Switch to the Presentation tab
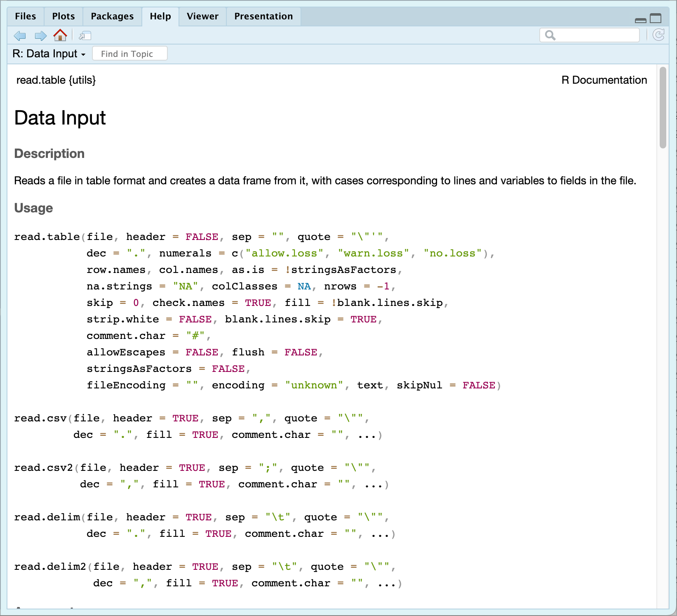677x616 pixels. tap(263, 16)
